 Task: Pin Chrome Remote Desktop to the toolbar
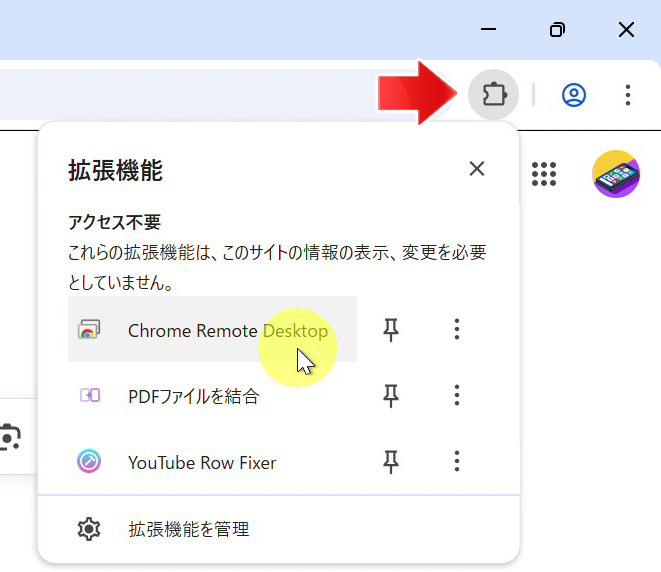coord(391,330)
